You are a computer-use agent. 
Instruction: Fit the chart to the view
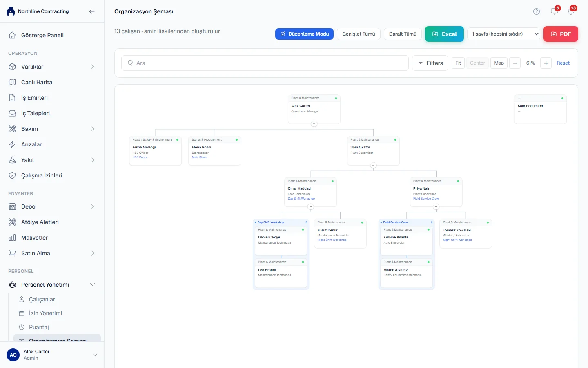click(458, 63)
